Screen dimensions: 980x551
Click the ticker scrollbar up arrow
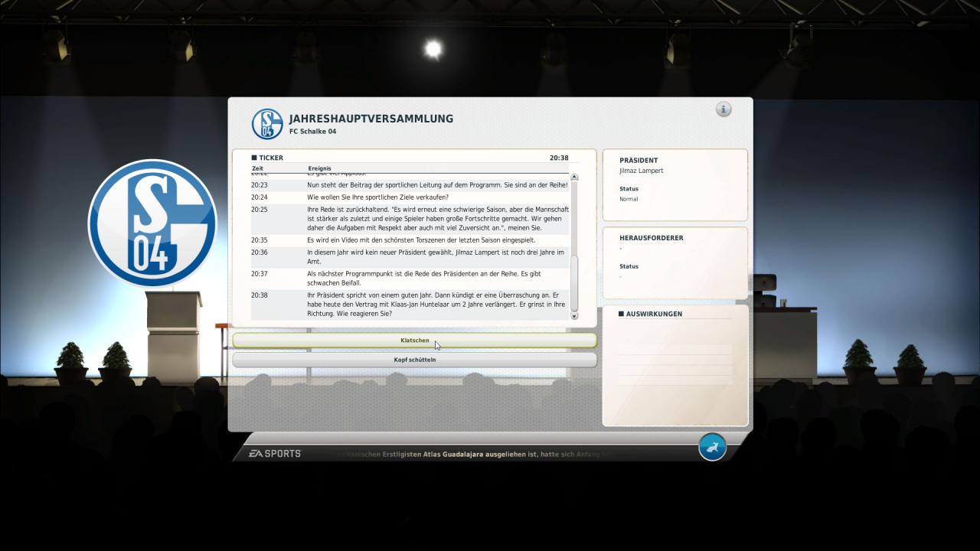(x=574, y=178)
